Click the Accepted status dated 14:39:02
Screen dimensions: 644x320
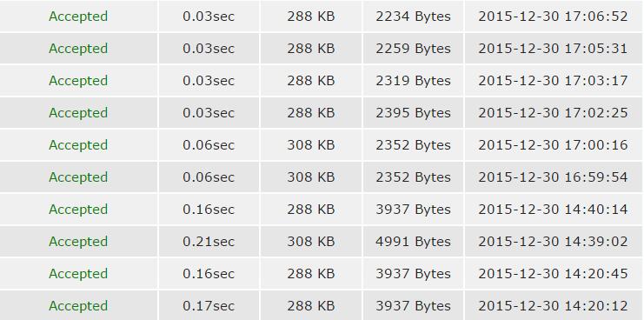click(78, 241)
